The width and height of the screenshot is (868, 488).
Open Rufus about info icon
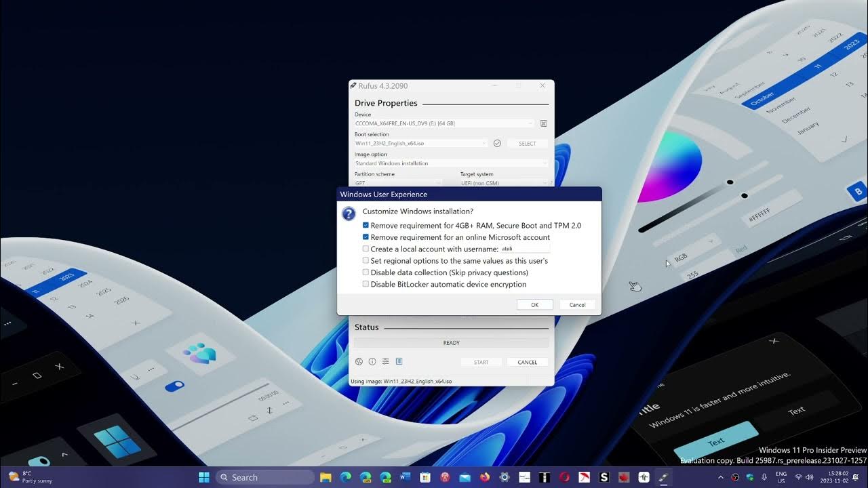pyautogui.click(x=372, y=361)
